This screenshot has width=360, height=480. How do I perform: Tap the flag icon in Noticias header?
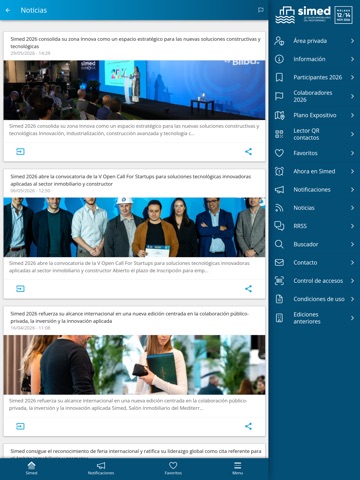coord(261,10)
